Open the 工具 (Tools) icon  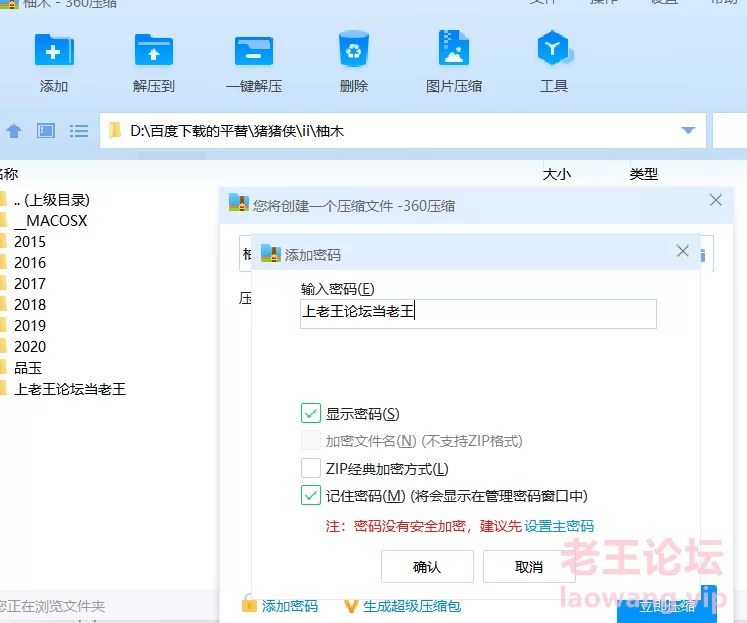coord(554,48)
